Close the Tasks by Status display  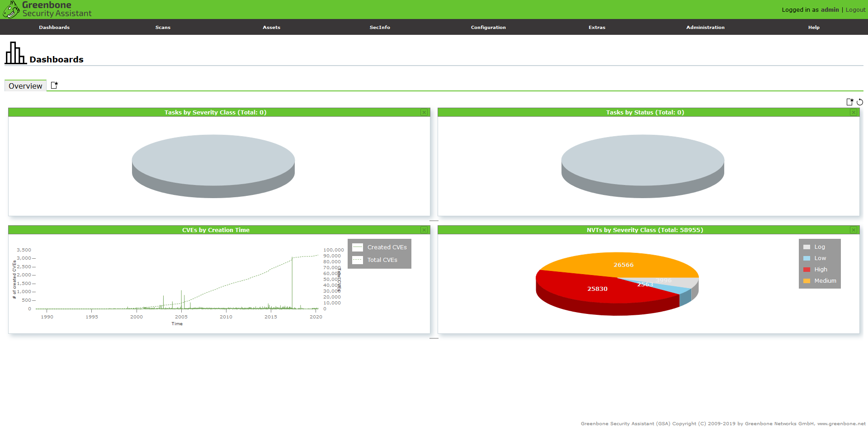(854, 112)
